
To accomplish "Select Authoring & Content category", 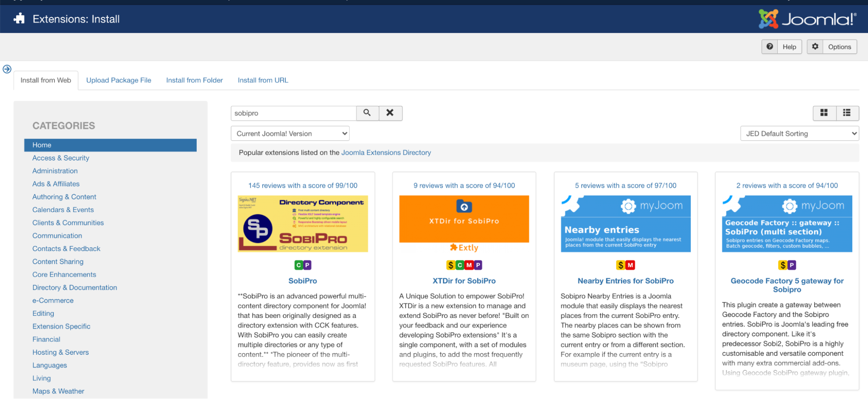I will coord(64,197).
